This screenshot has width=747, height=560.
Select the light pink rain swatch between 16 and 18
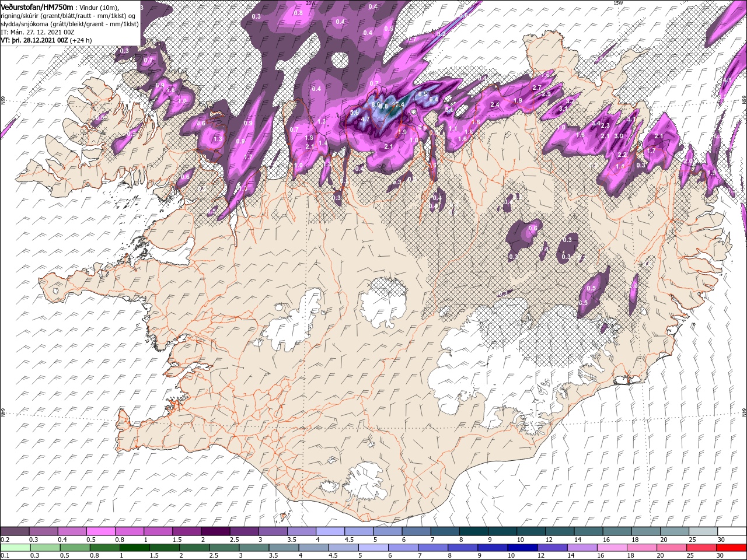tap(612, 548)
